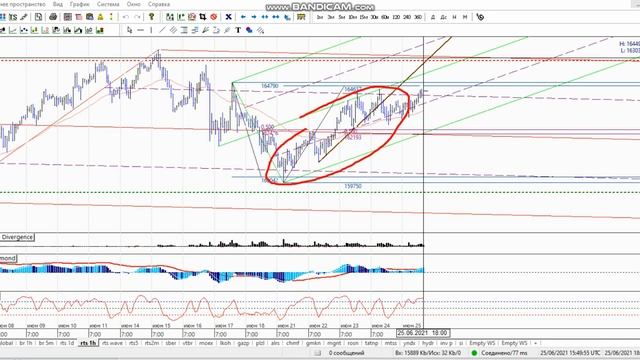Image resolution: width=640 pixels, height=360 pixels.
Task: Open the Окно menu
Action: pos(133,4)
